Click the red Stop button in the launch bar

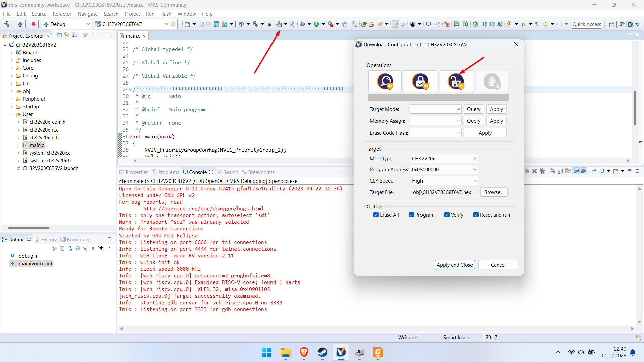click(33, 24)
